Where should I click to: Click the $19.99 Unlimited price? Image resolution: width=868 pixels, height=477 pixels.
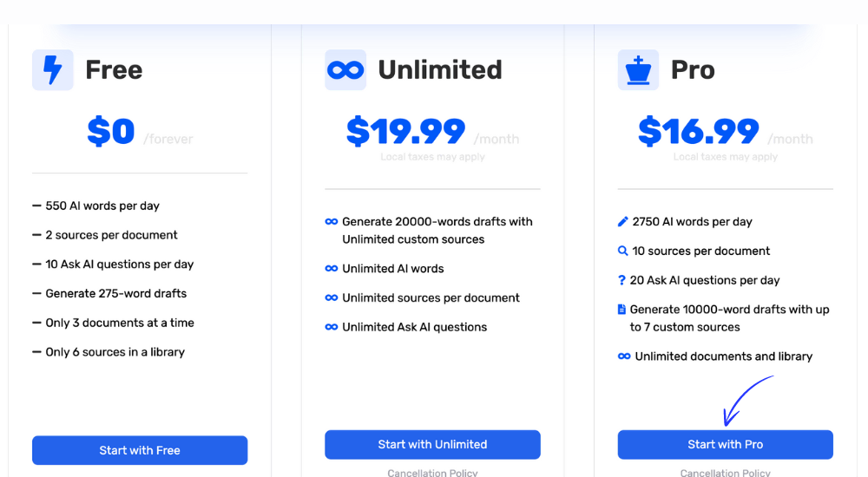[406, 132]
